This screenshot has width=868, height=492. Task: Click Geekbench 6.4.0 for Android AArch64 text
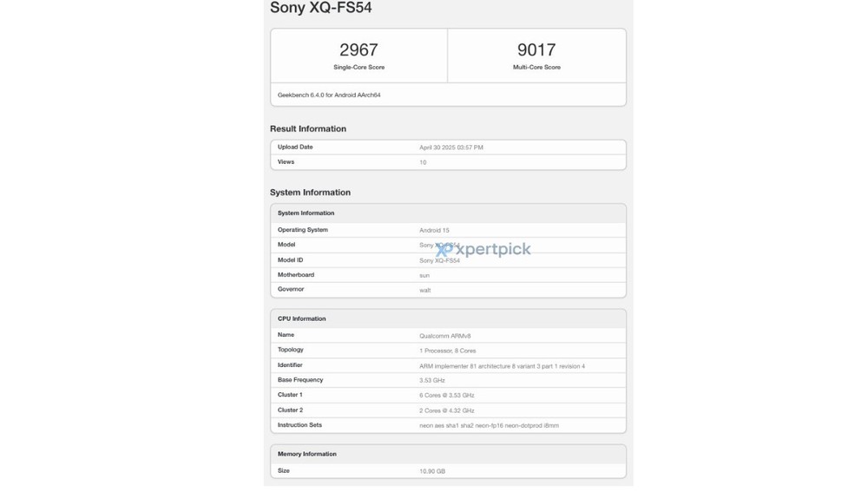click(329, 95)
